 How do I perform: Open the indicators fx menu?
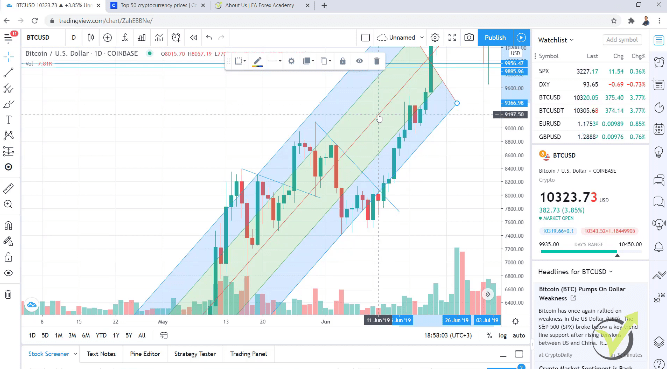125,37
